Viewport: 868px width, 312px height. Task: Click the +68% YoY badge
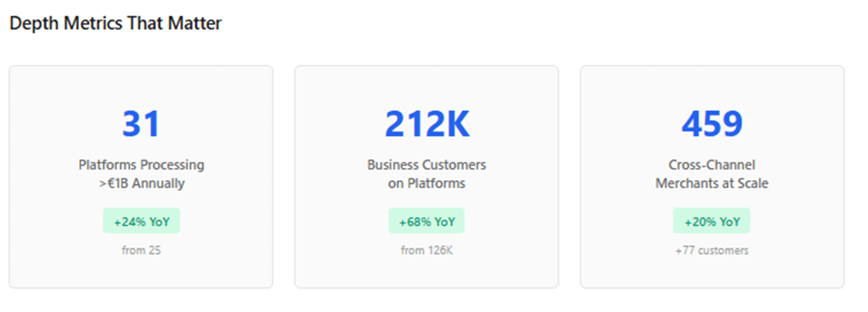pyautogui.click(x=427, y=221)
